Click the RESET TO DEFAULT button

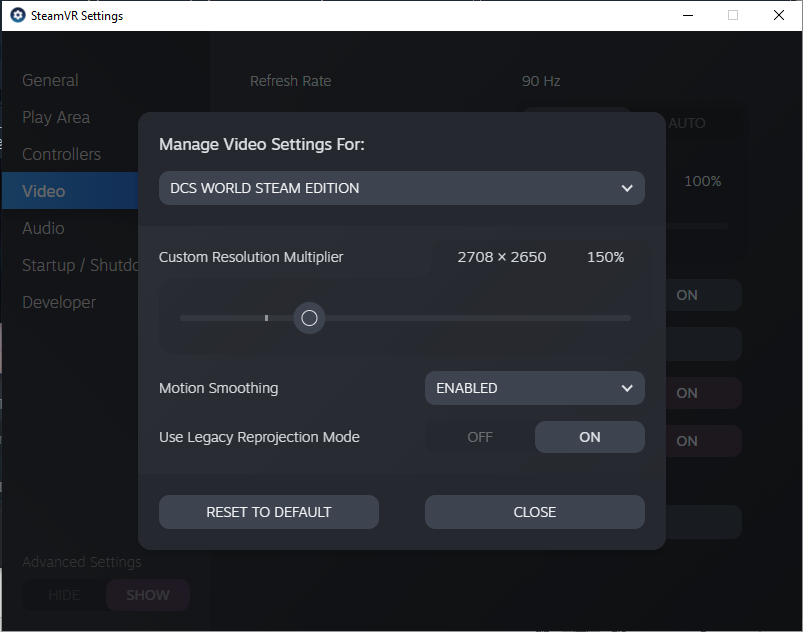click(269, 512)
